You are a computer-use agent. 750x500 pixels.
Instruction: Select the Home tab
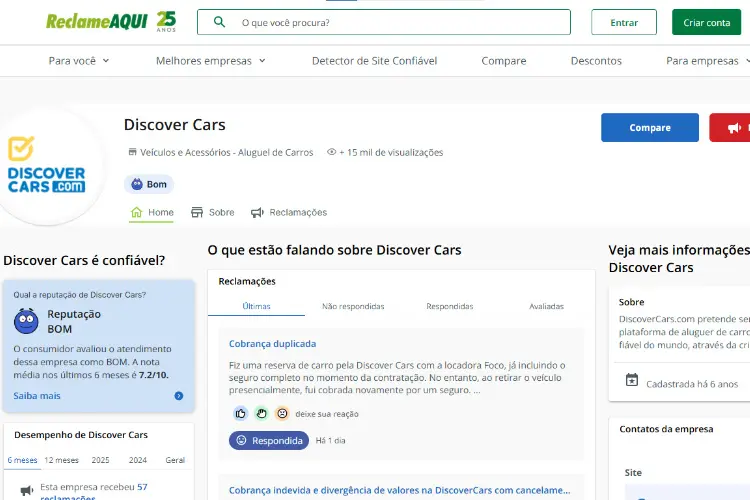click(x=152, y=212)
